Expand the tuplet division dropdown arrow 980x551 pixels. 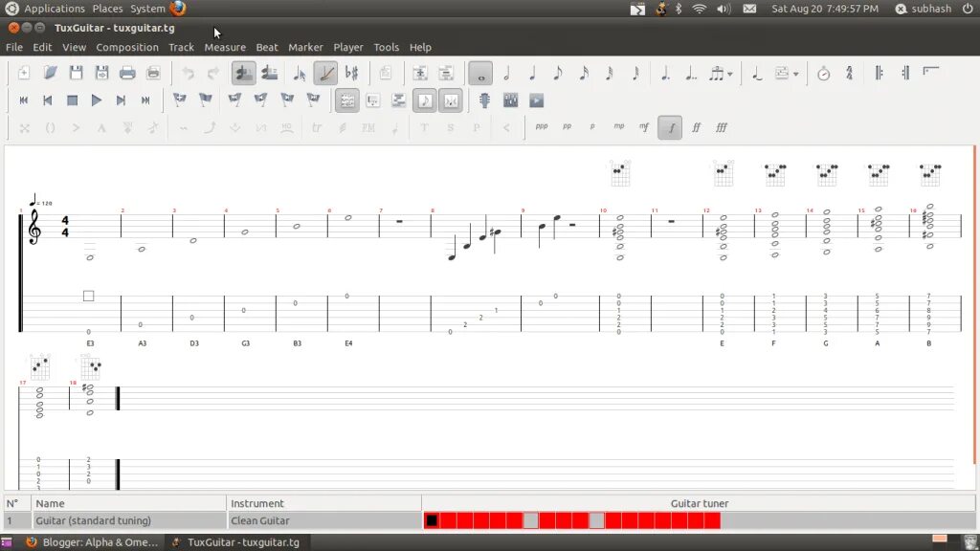729,74
